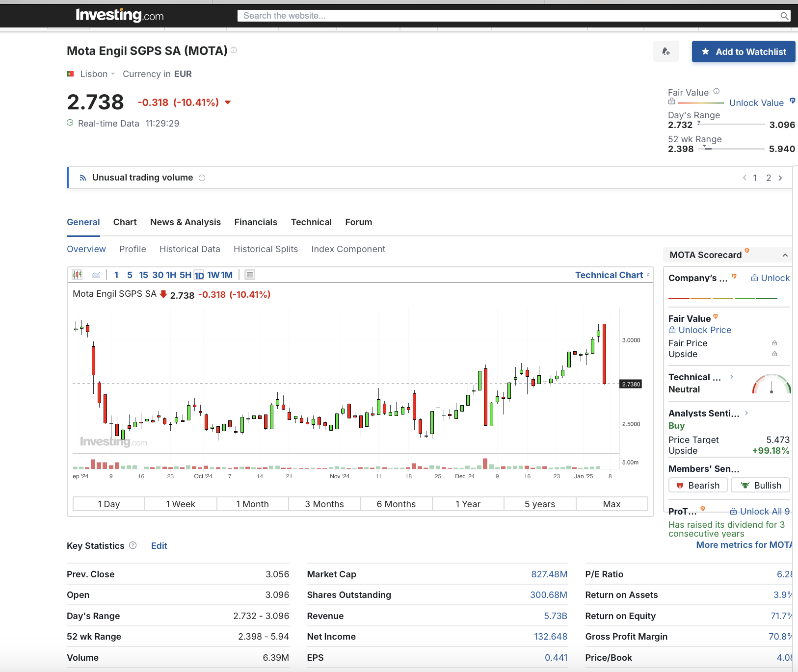798x672 pixels.
Task: Click the Key Statistics help icon
Action: 133,545
